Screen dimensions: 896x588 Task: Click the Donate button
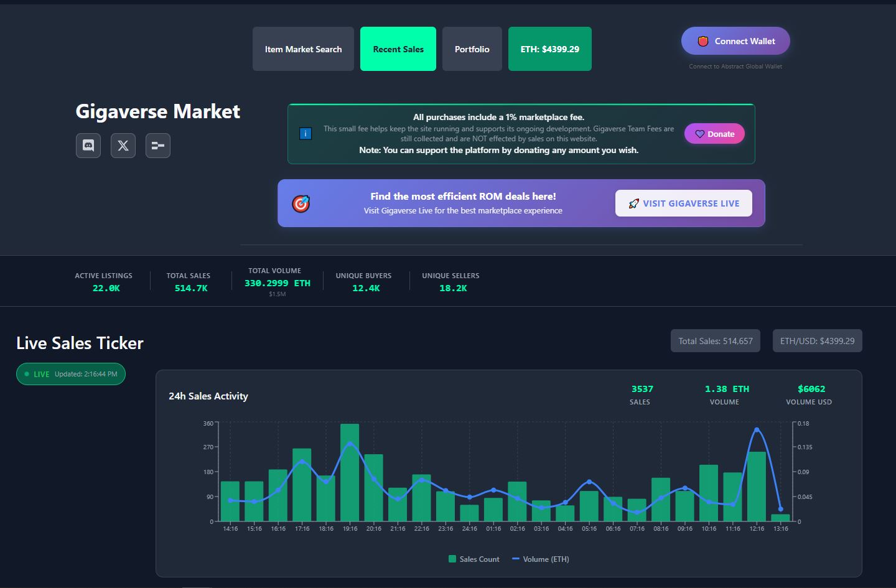(x=714, y=134)
